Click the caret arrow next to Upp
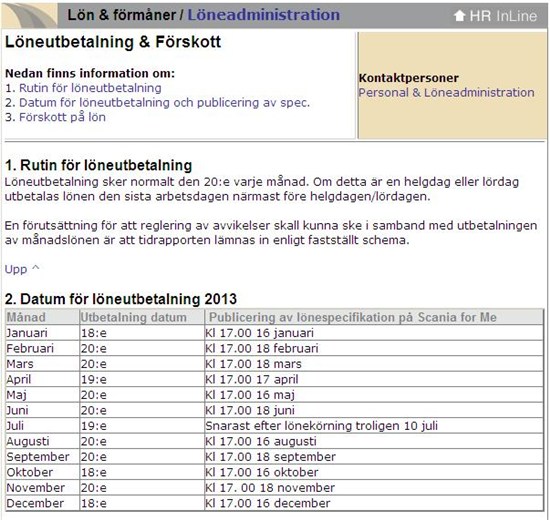This screenshot has height=520, width=550. coord(35,268)
